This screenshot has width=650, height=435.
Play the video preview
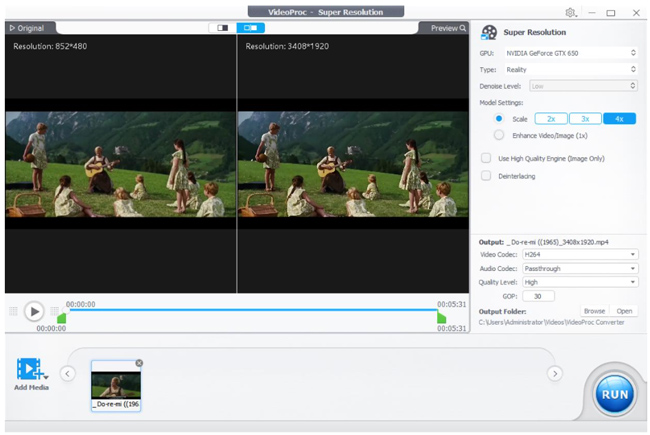[x=34, y=311]
